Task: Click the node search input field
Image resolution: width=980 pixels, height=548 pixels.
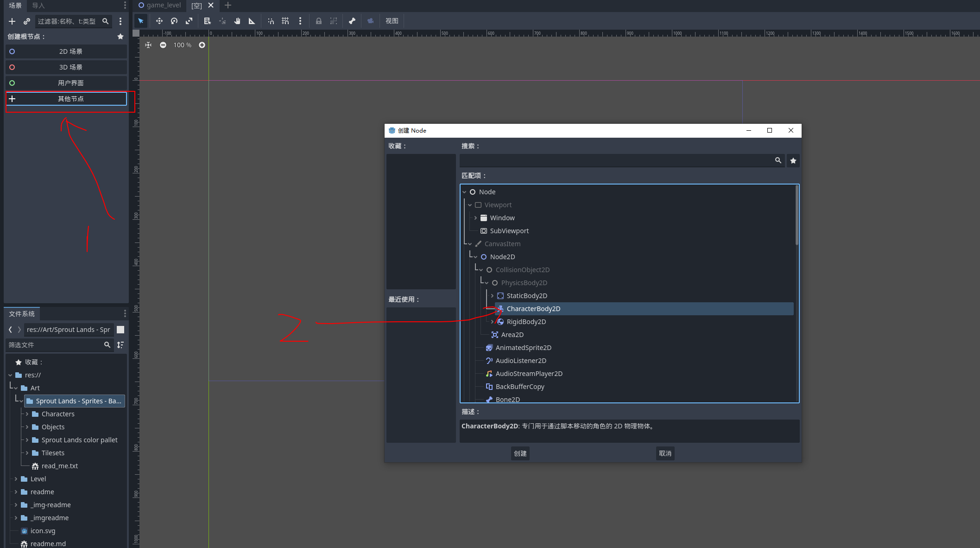Action: 615,160
